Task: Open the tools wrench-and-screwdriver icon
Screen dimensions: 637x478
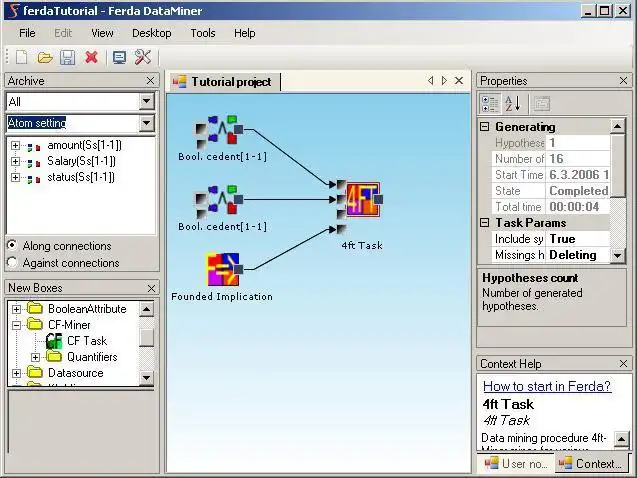Action: [143, 57]
